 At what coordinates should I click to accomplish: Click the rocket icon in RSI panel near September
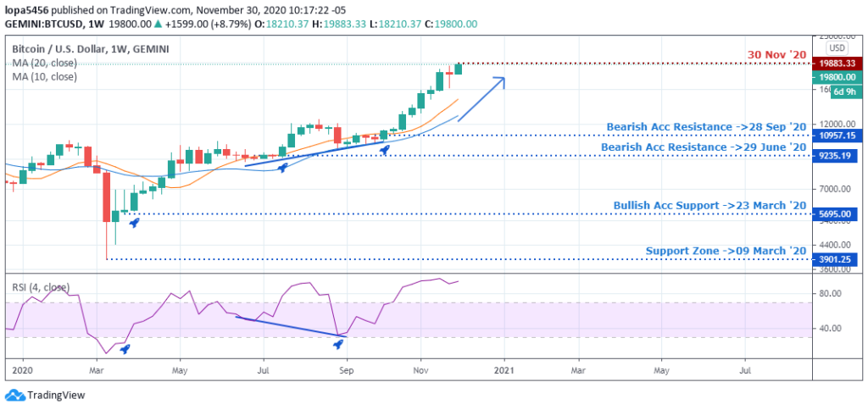pos(338,343)
